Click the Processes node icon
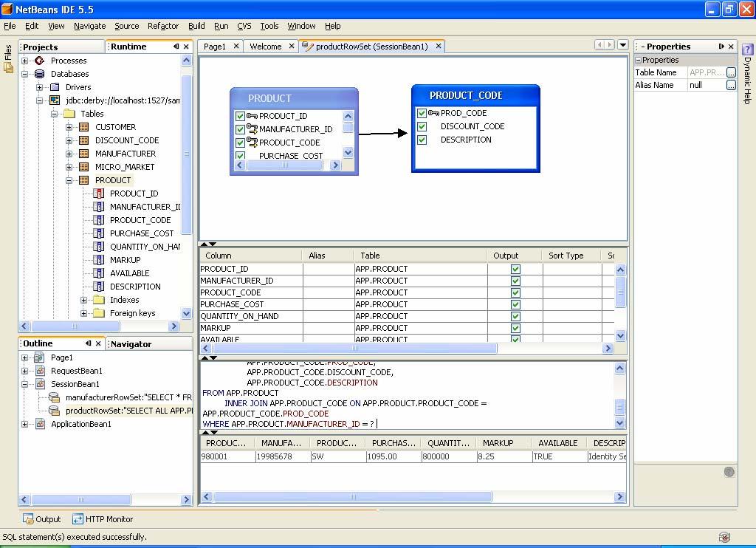 [40, 61]
